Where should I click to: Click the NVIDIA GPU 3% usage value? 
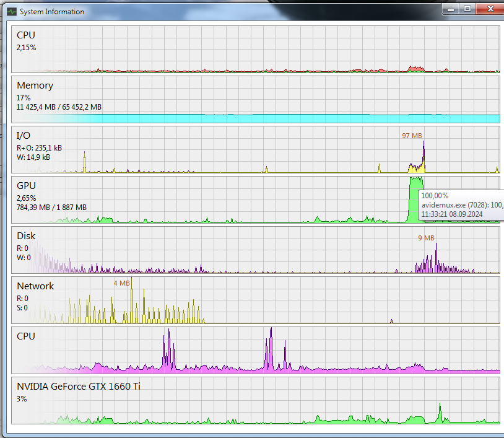pyautogui.click(x=22, y=399)
